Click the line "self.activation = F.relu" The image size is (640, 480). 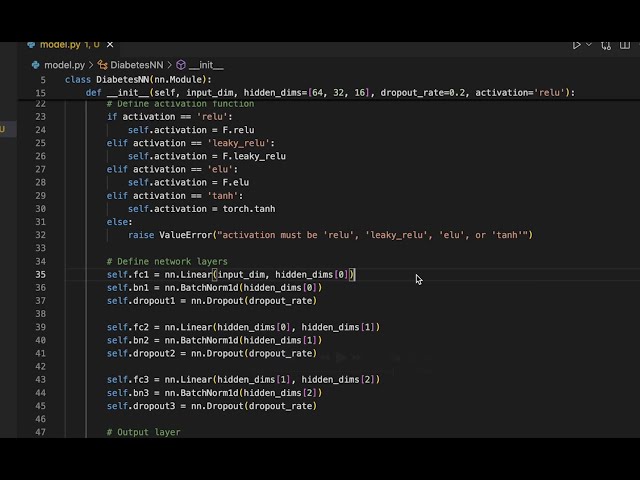[x=191, y=130]
